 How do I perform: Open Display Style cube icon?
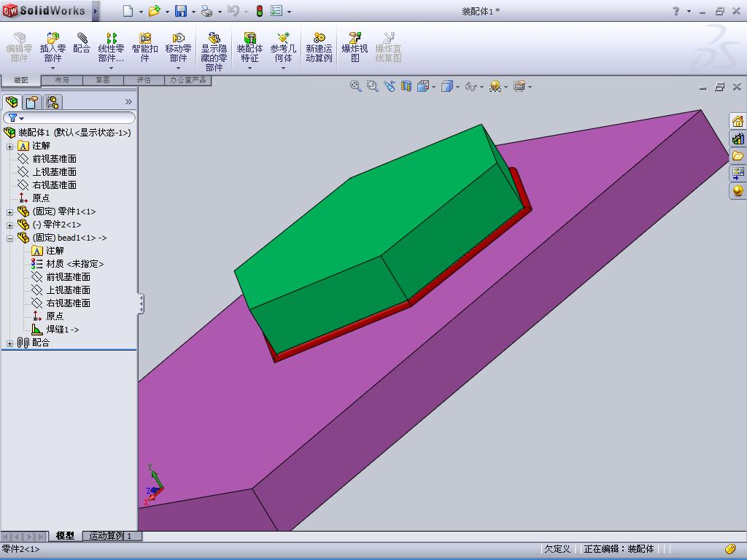pos(447,86)
